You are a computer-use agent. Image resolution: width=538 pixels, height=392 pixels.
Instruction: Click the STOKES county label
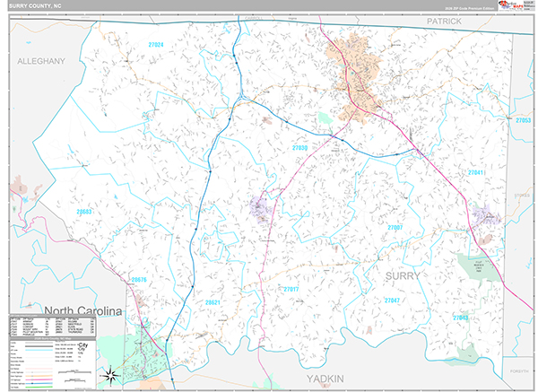[x=522, y=196]
